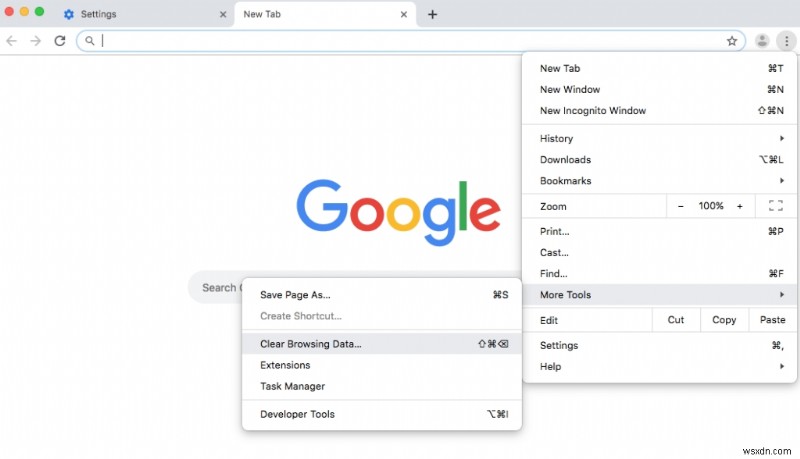Expand the History submenu
This screenshot has width=800, height=459.
coord(660,138)
